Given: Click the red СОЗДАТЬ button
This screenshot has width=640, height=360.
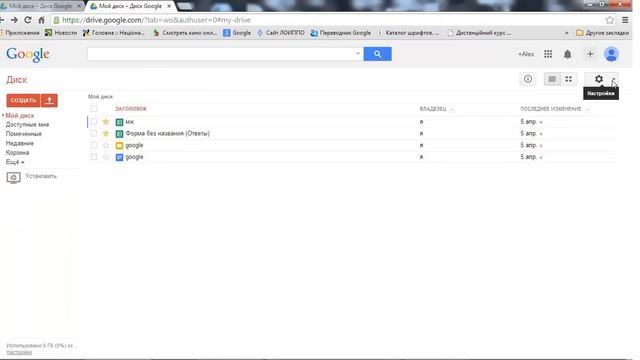Looking at the screenshot, I should click(23, 100).
